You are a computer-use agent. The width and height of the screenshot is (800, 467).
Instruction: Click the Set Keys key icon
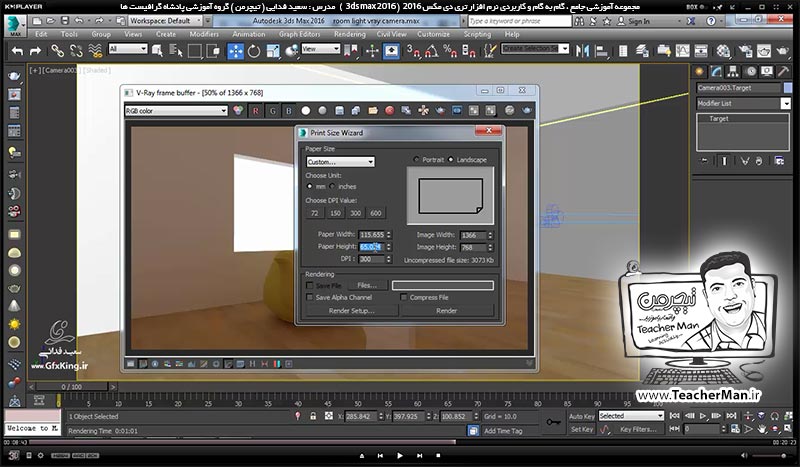[554, 422]
